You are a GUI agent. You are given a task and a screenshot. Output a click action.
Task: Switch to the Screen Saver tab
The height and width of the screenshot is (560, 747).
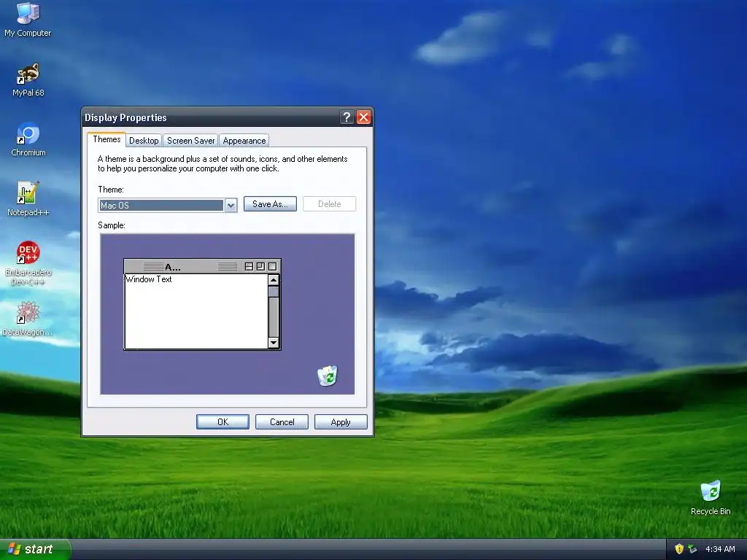(x=190, y=141)
